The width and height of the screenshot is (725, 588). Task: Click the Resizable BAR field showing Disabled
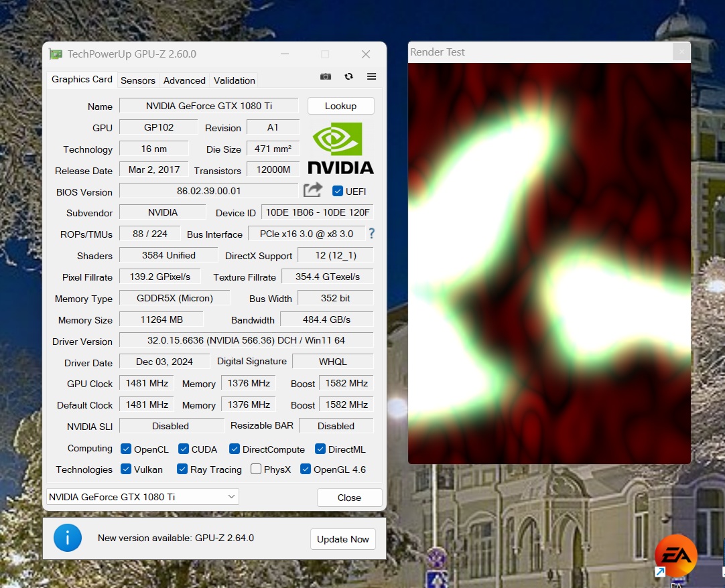336,426
